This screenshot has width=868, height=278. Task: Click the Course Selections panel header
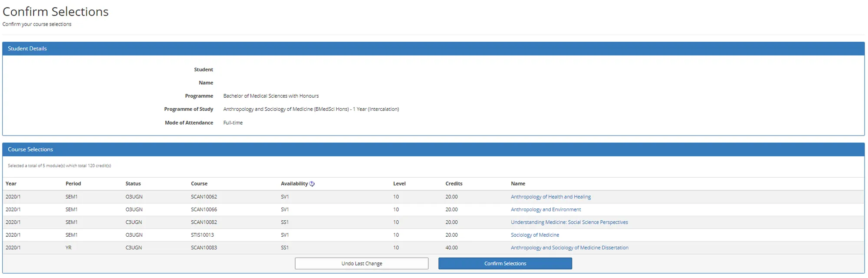[x=433, y=149]
